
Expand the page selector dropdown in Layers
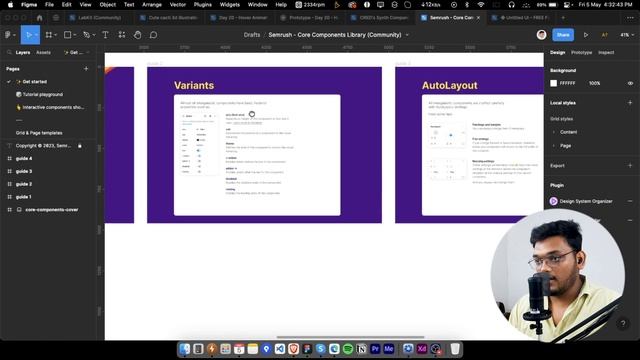coord(77,53)
